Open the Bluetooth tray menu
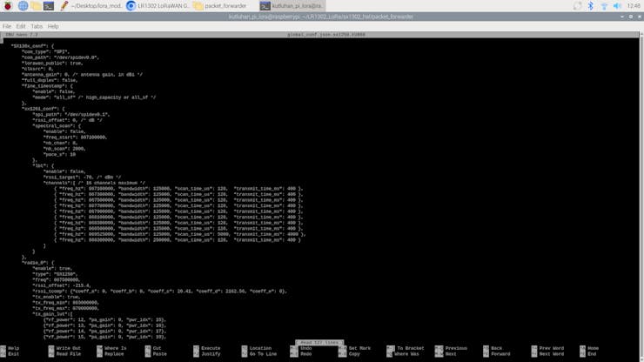Viewport: 644px width, 362px height. point(591,6)
